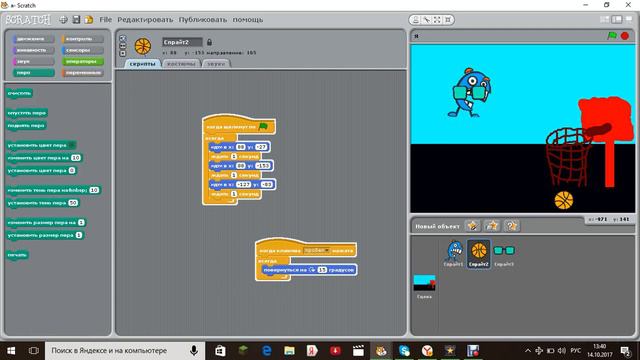Click the sprite name field Спрайт2
Viewport: 640px width, 360px height.
(182, 42)
